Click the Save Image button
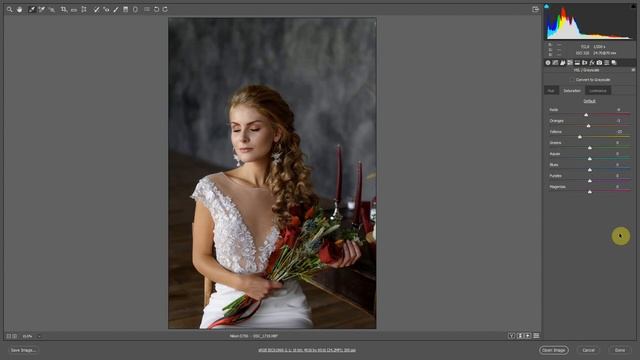The width and height of the screenshot is (640, 360). point(23,350)
